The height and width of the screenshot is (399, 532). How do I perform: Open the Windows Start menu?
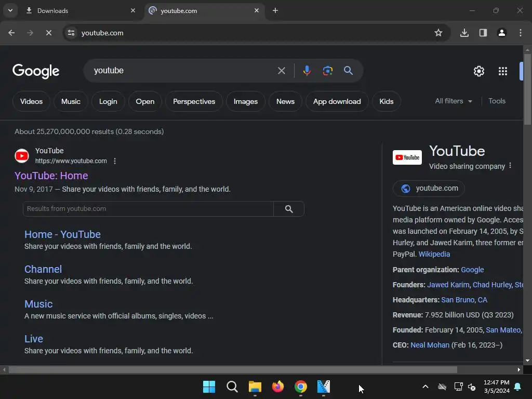[209, 387]
